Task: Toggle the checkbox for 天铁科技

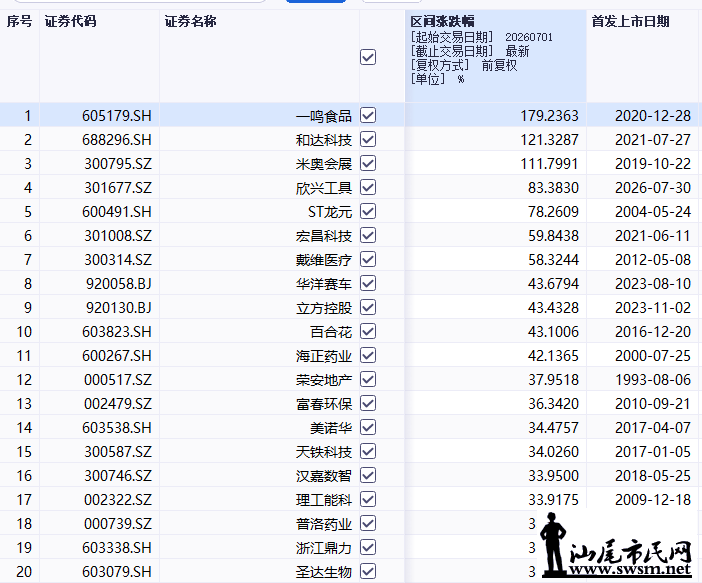Action: 368,451
